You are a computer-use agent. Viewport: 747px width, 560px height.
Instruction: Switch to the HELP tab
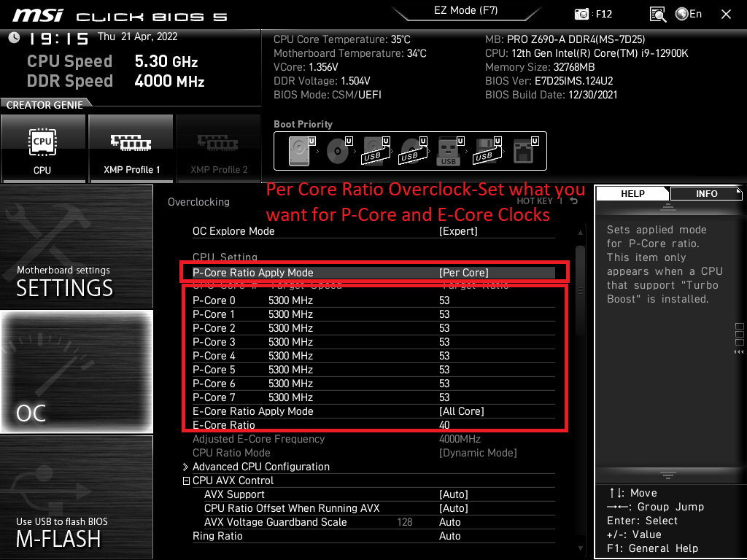click(x=632, y=194)
